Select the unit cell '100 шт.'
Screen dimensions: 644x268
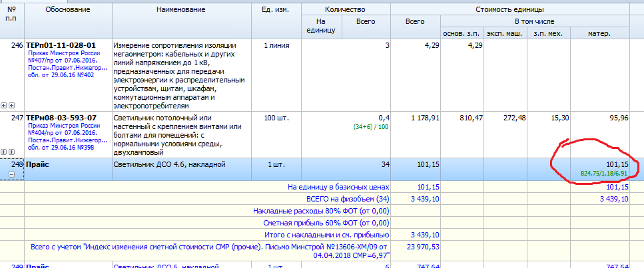(276, 134)
